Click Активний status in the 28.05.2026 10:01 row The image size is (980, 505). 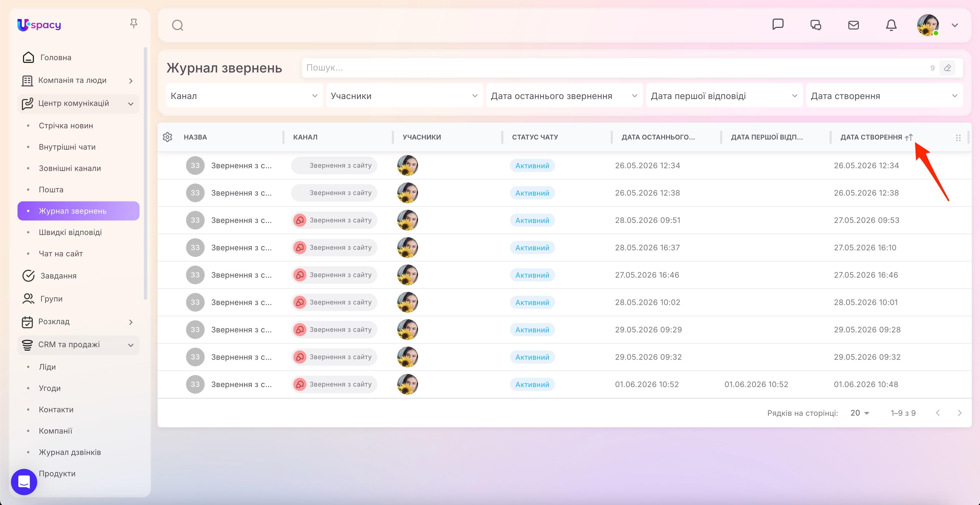pyautogui.click(x=532, y=302)
